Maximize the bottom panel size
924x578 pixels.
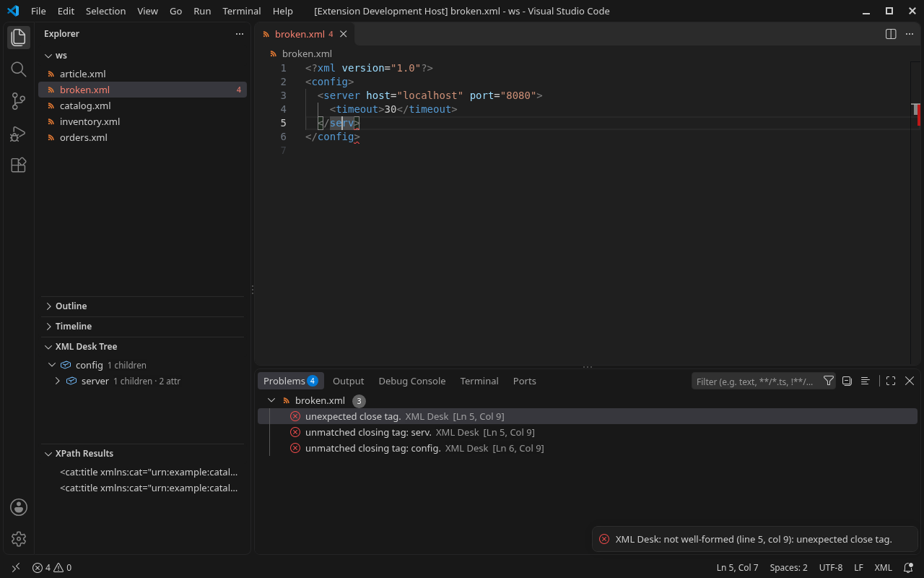(x=891, y=381)
